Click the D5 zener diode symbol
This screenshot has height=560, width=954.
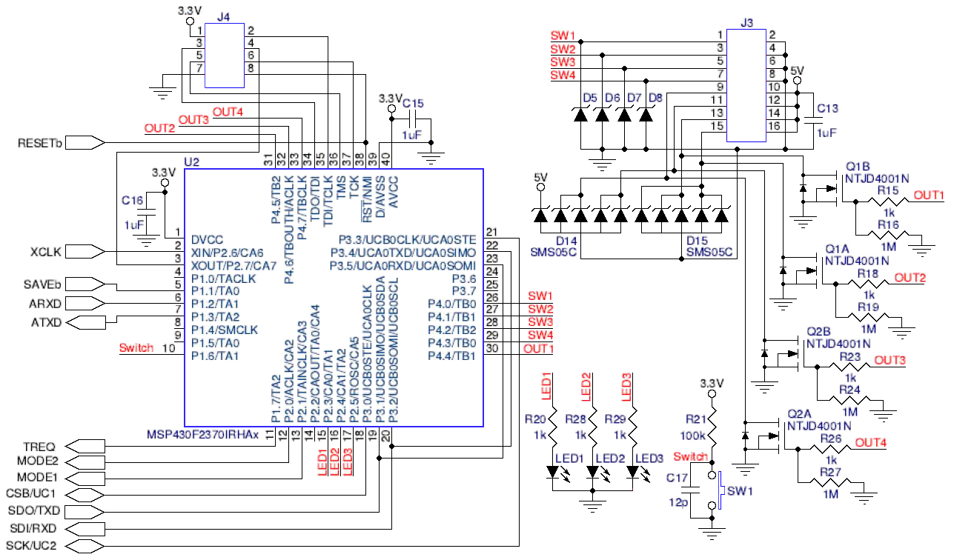[x=580, y=115]
